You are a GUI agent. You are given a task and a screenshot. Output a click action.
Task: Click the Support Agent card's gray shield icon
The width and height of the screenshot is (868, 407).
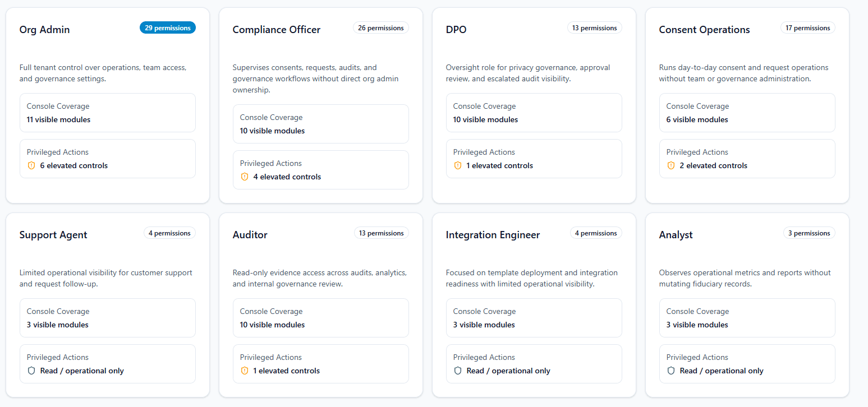coord(31,371)
